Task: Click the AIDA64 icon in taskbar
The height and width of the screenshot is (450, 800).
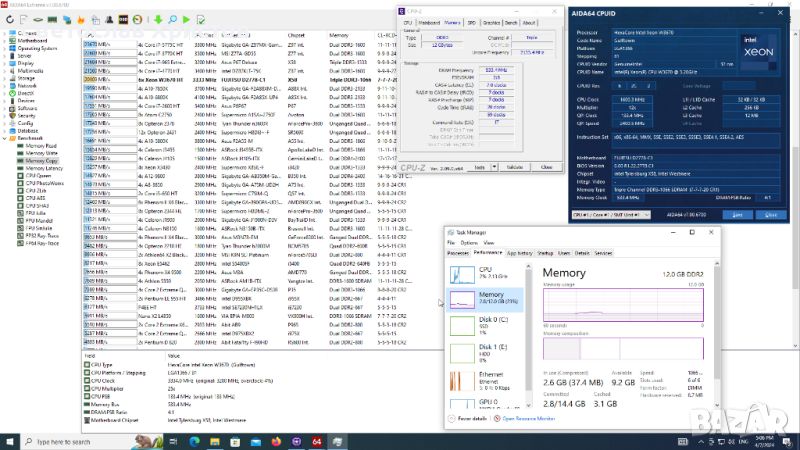Action: pos(316,440)
